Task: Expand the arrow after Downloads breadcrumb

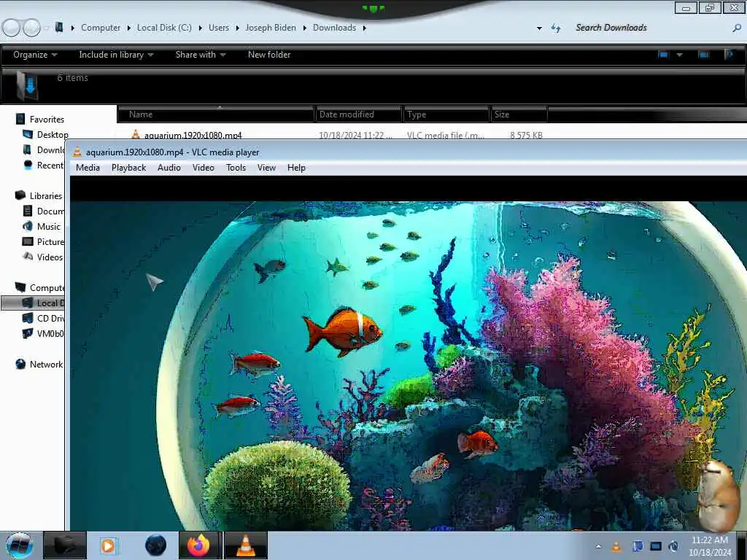Action: tap(365, 28)
